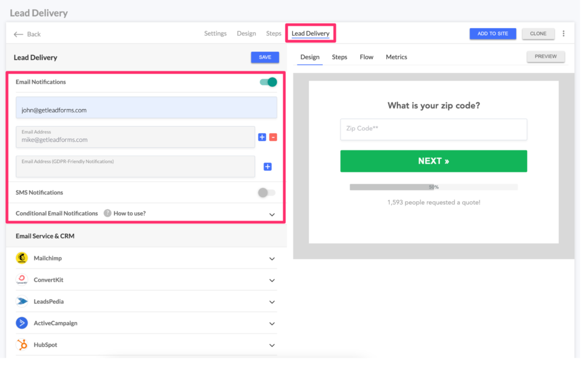
Task: Switch to the Metrics tab
Action: tap(396, 57)
